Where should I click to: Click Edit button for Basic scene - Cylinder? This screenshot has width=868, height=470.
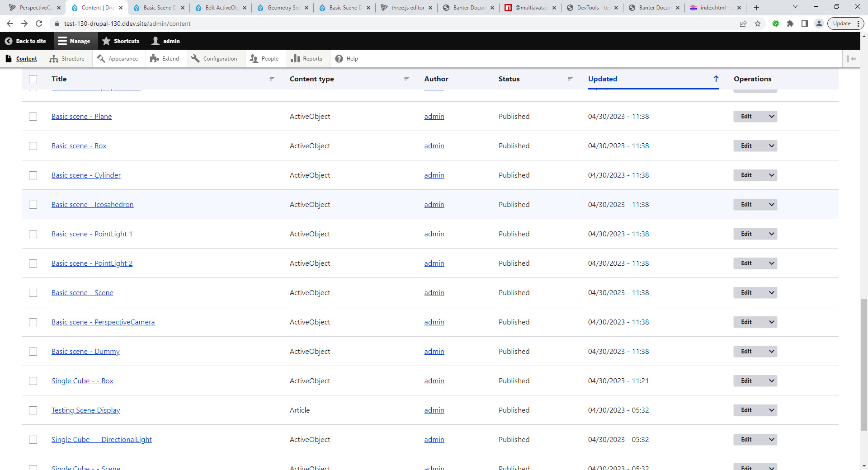point(746,175)
